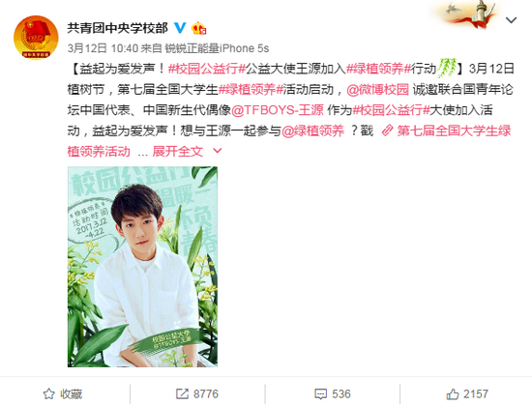532x406 pixels.
Task: Expand full text via 展开全文
Action: 177,151
